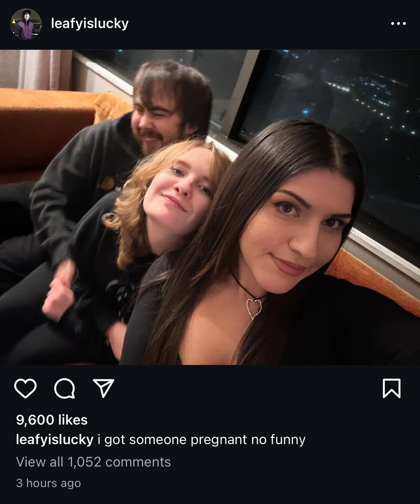Open comments using the speech bubble icon
420x504 pixels.
[x=65, y=389]
